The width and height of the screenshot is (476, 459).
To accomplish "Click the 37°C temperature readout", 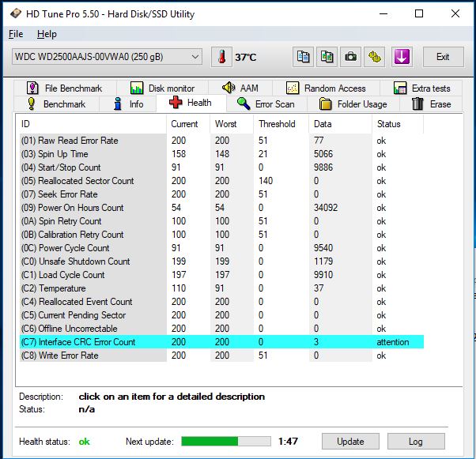I will (x=246, y=57).
